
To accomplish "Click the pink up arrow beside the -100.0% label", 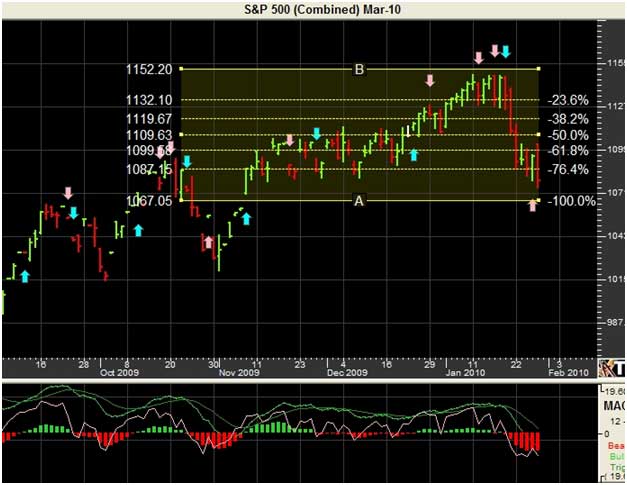I will (532, 206).
